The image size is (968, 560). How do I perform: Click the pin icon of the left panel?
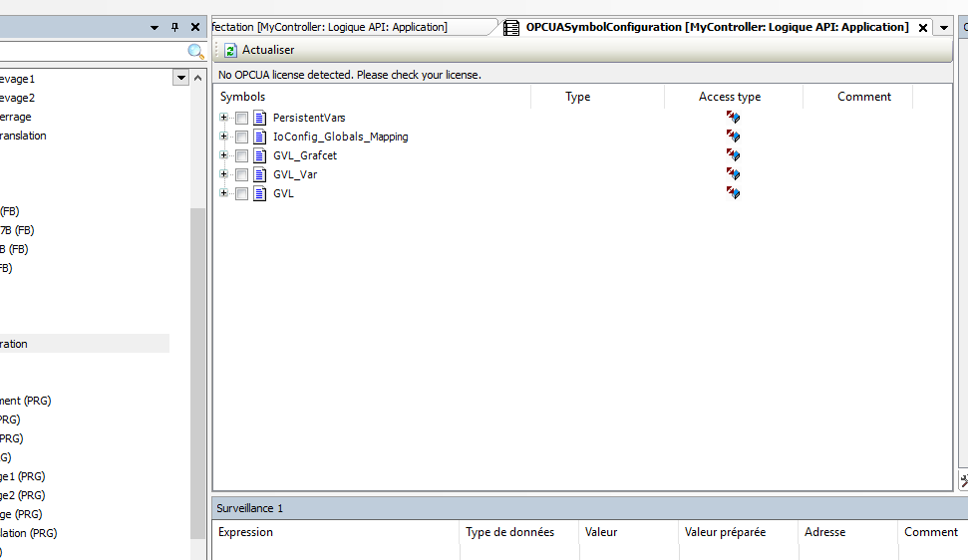point(175,27)
